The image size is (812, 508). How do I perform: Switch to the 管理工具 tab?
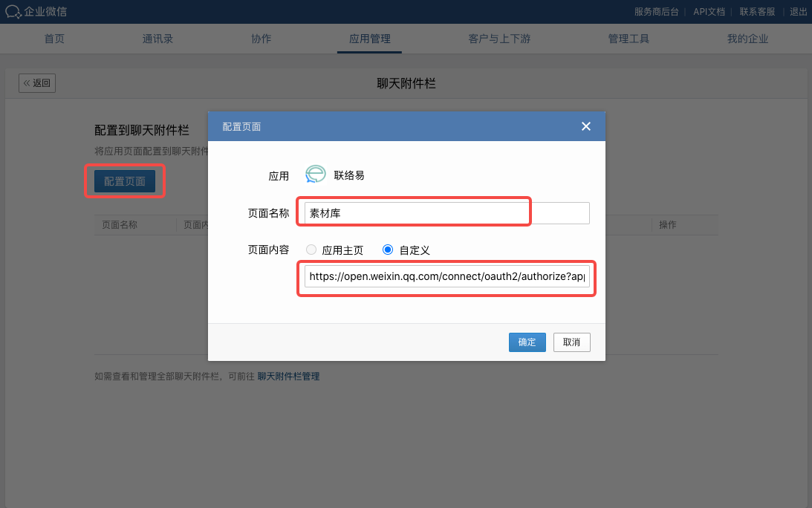click(x=629, y=39)
